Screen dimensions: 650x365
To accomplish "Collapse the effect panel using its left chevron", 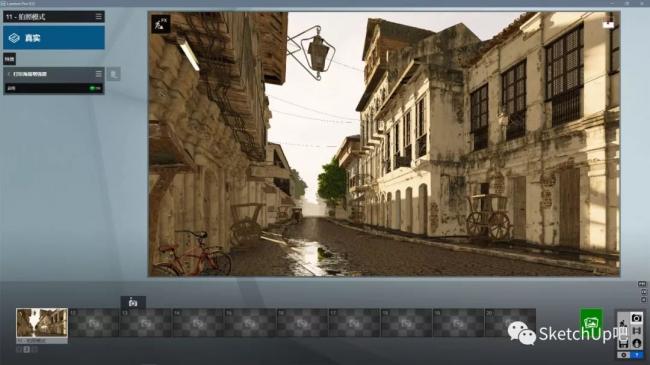I will coord(9,74).
